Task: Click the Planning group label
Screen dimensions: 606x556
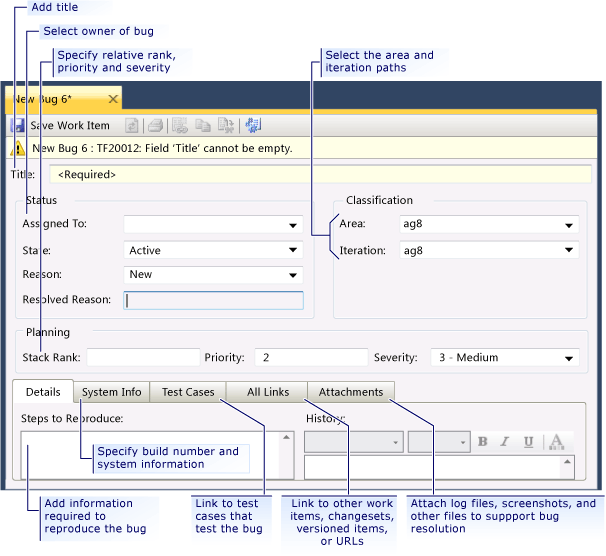Action: (48, 332)
